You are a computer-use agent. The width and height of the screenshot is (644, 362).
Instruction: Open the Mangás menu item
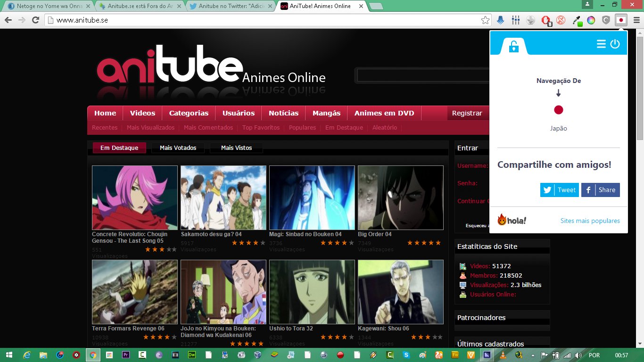(x=326, y=113)
